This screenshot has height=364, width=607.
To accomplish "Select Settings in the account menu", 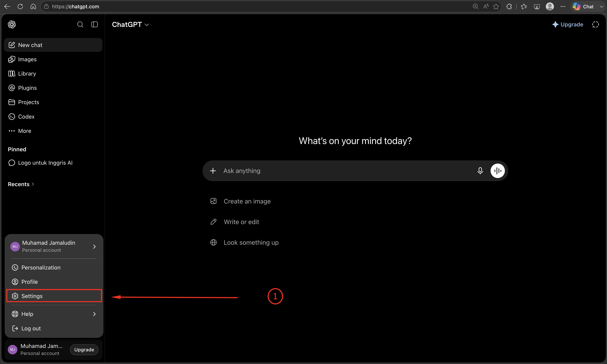I will point(54,296).
